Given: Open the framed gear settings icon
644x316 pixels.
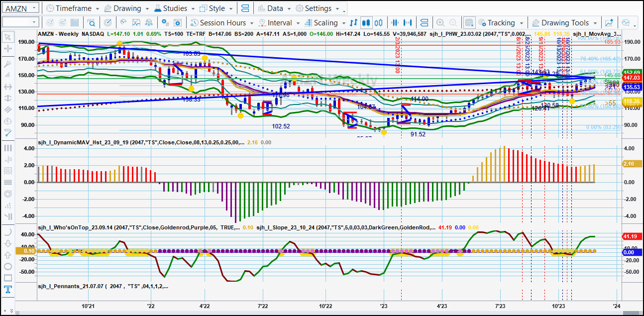Looking at the screenshot, I should [x=178, y=22].
